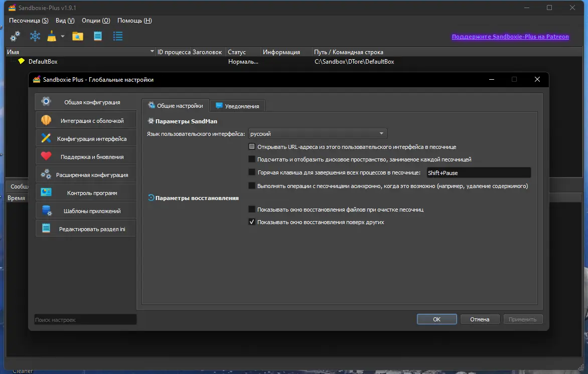The width and height of the screenshot is (588, 374).
Task: Select Конфигурация интерфейса category
Action: click(86, 138)
